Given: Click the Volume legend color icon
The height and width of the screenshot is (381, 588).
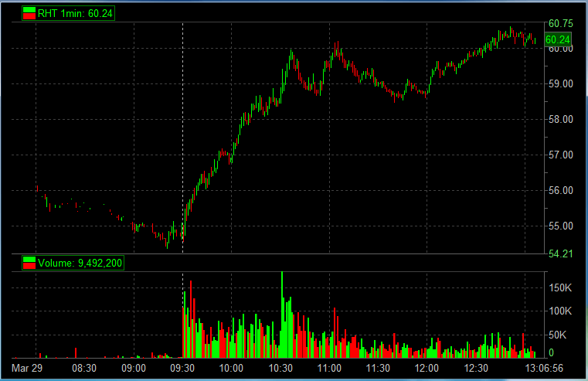Looking at the screenshot, I should [29, 263].
